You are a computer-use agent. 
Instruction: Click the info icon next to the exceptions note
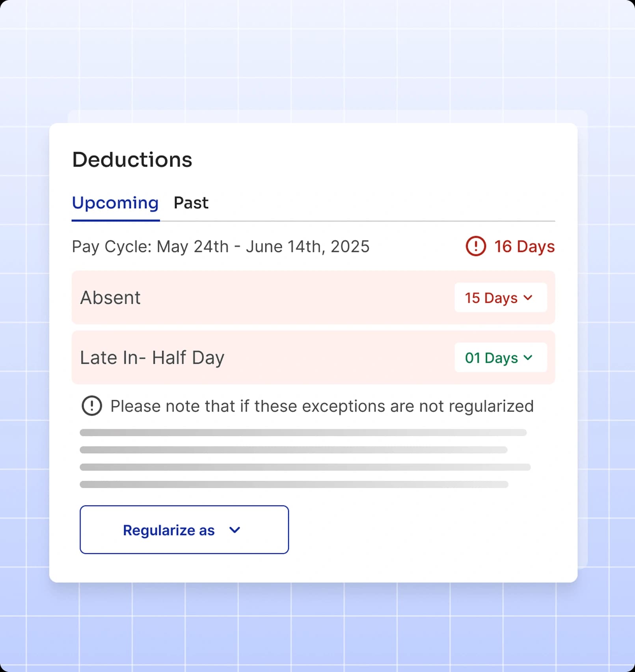(x=91, y=405)
